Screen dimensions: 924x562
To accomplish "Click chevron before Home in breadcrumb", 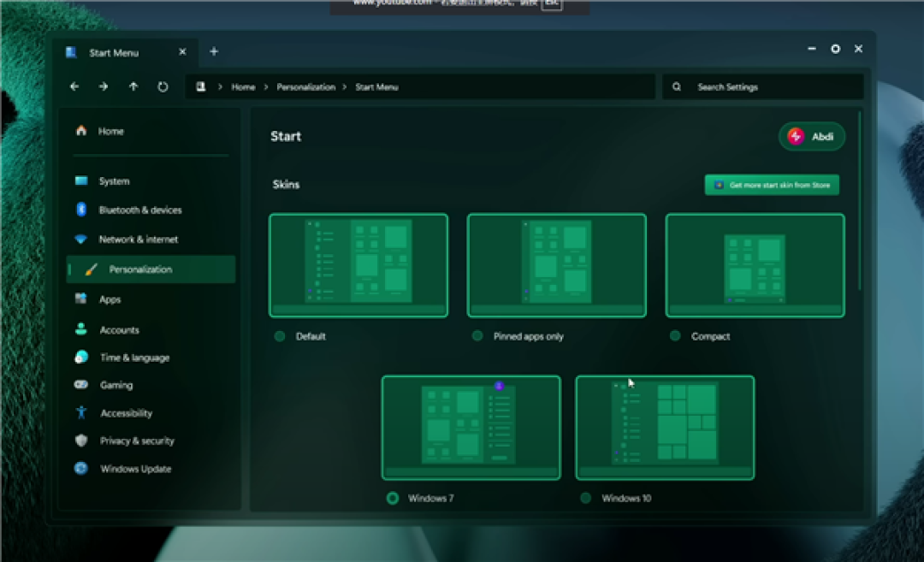I will 221,87.
